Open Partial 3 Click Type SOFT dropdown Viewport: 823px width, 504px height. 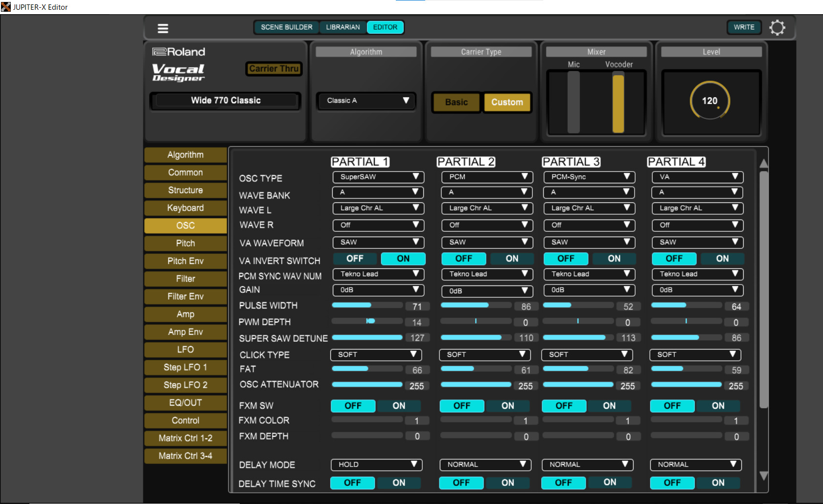pyautogui.click(x=587, y=355)
